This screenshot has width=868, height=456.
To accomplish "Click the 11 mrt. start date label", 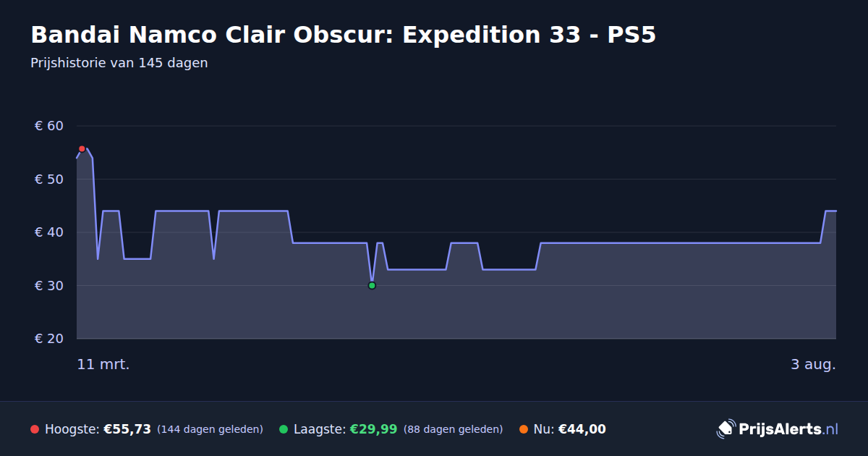I will tap(103, 364).
